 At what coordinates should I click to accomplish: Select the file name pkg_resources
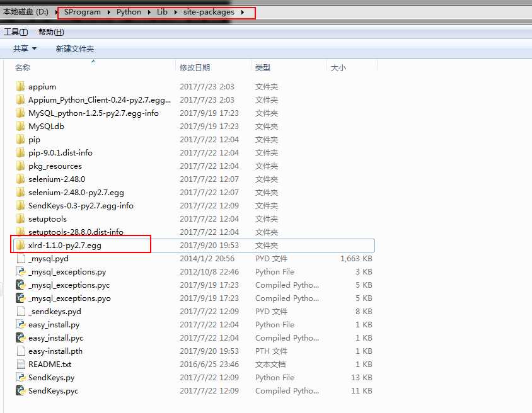(55, 166)
